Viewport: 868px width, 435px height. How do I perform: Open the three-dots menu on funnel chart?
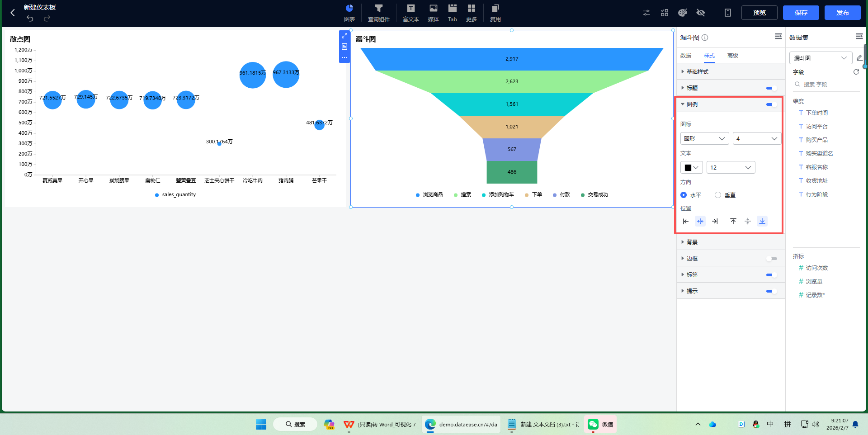click(344, 57)
